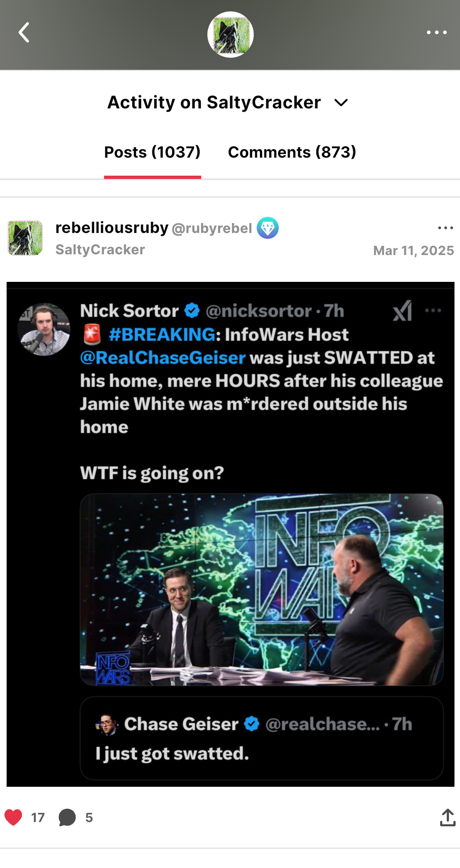Open the Nick Sortor tweet screenshot

(231, 534)
